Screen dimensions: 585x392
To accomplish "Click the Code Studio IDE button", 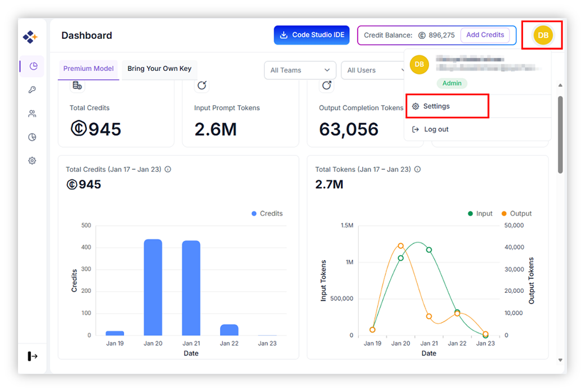I will tap(311, 35).
